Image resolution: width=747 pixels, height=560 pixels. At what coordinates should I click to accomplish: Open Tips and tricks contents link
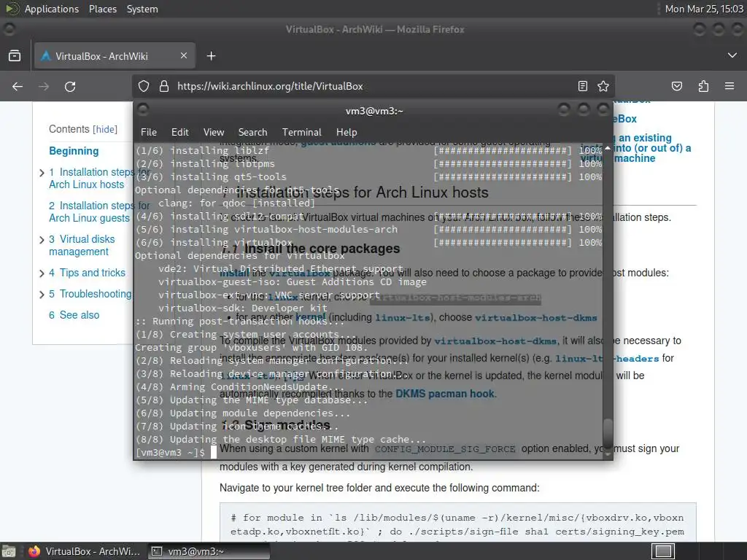click(x=87, y=273)
